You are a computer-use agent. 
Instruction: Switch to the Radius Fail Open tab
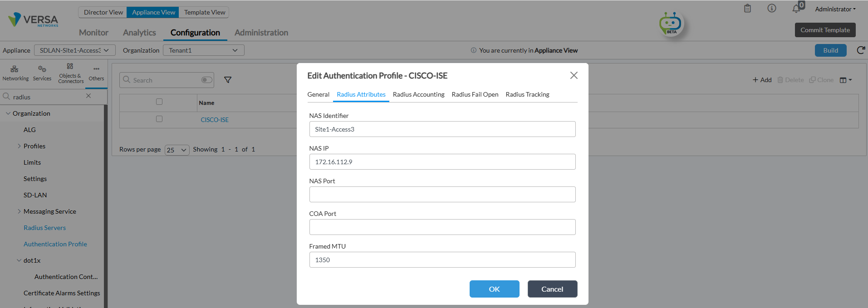tap(475, 94)
